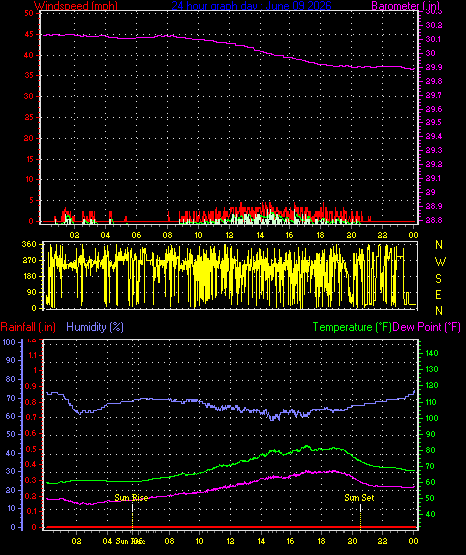Click "360" on the wind direction axis
Viewport: 466px width, 555px height.
pos(29,244)
